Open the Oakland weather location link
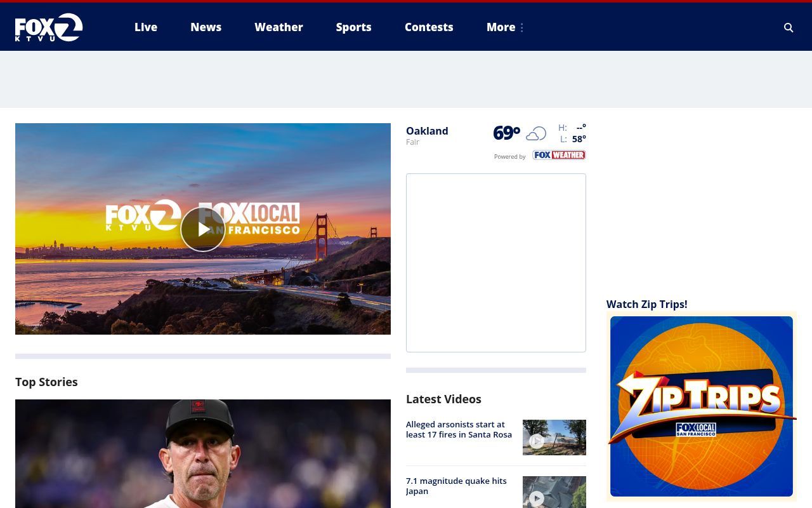Screen dimensions: 812x508 tap(427, 131)
